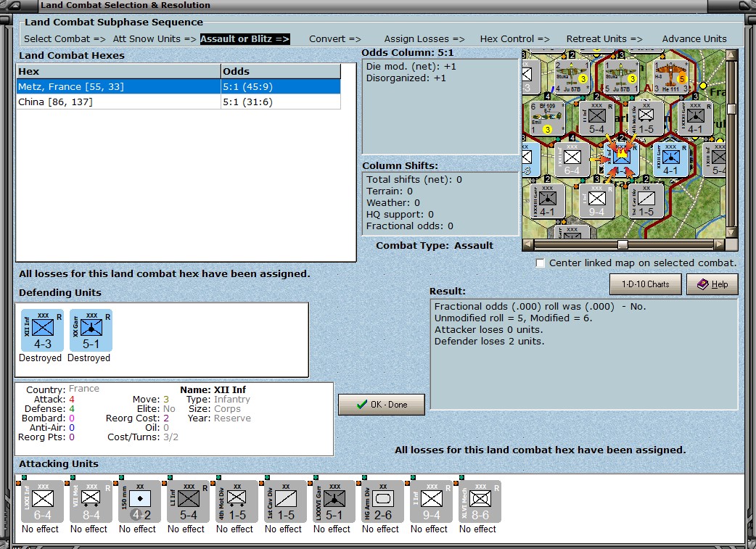Viewport: 756px width, 549px height.
Task: Open Help
Action: click(x=712, y=284)
